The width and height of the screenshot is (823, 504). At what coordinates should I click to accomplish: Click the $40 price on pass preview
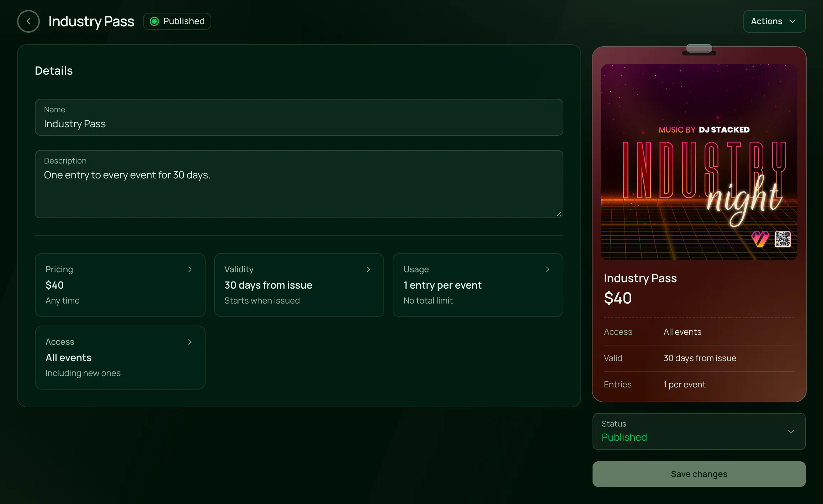[x=618, y=298]
